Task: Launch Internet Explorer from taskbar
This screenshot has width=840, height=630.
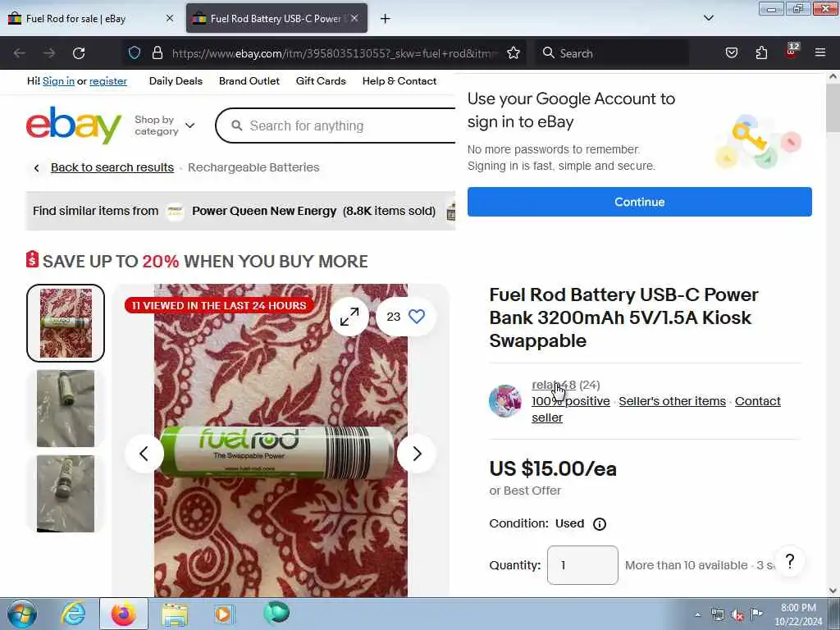Action: (x=73, y=614)
